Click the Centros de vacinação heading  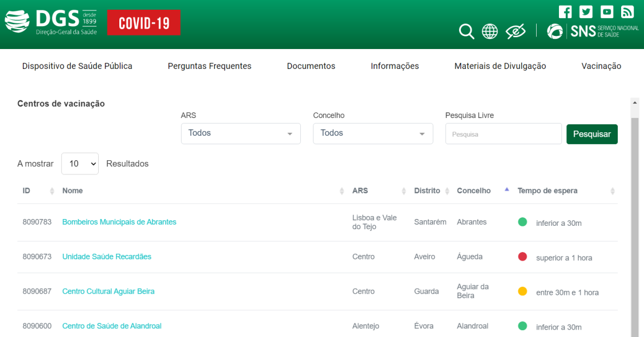click(61, 104)
